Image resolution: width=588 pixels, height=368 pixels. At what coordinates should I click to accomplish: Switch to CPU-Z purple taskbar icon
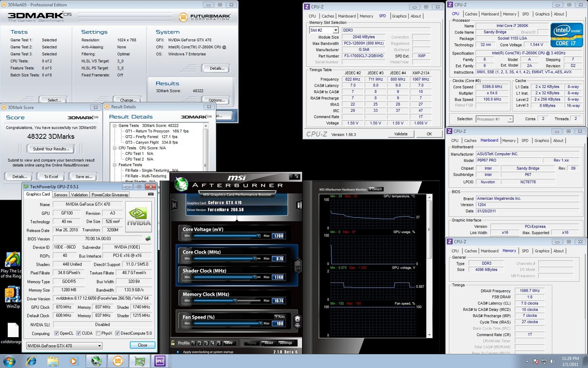[160, 361]
